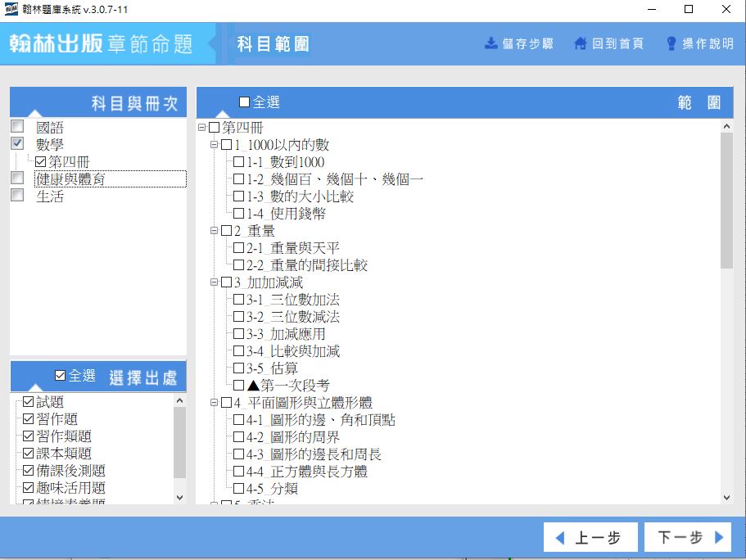Collapse the 2_重量 chapter node
The width and height of the screenshot is (746, 560).
[214, 231]
